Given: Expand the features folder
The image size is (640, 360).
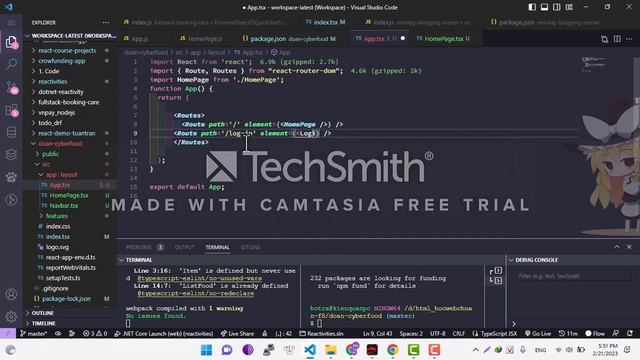Looking at the screenshot, I should pos(56,216).
